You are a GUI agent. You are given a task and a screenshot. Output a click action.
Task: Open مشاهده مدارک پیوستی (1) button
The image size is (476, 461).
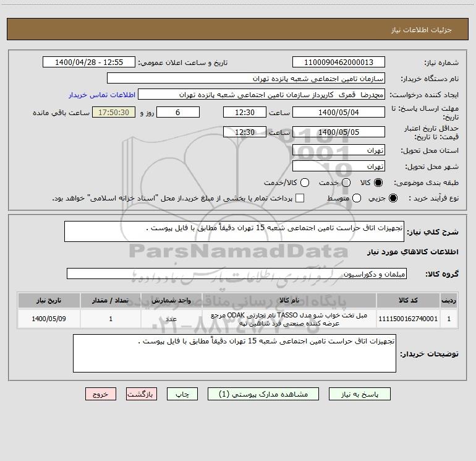click(263, 394)
